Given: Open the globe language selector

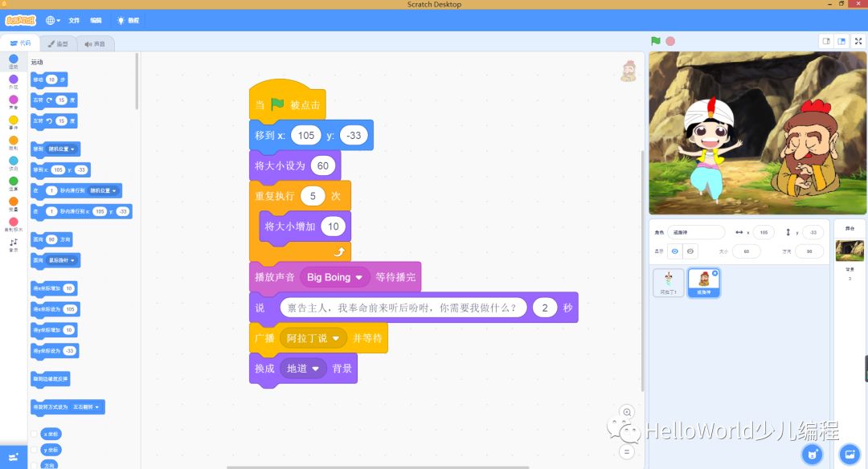Looking at the screenshot, I should (x=53, y=20).
